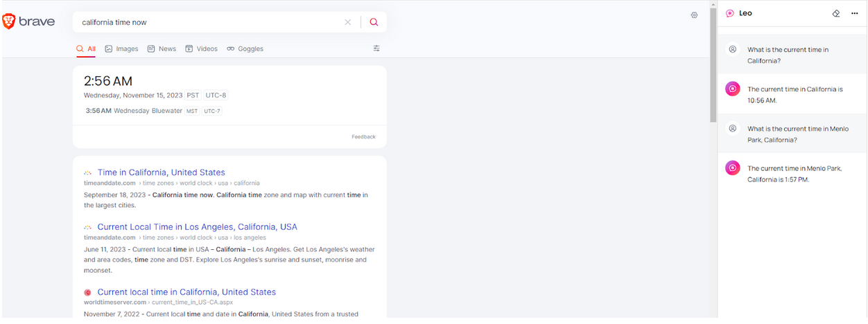Open Leo panel three-dot menu
Image resolution: width=868 pixels, height=324 pixels.
[x=854, y=13]
